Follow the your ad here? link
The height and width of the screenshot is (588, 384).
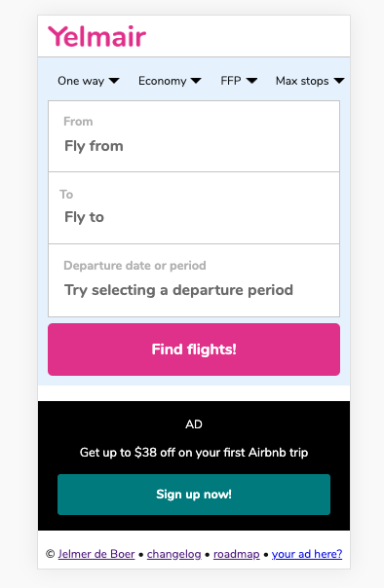click(x=307, y=554)
